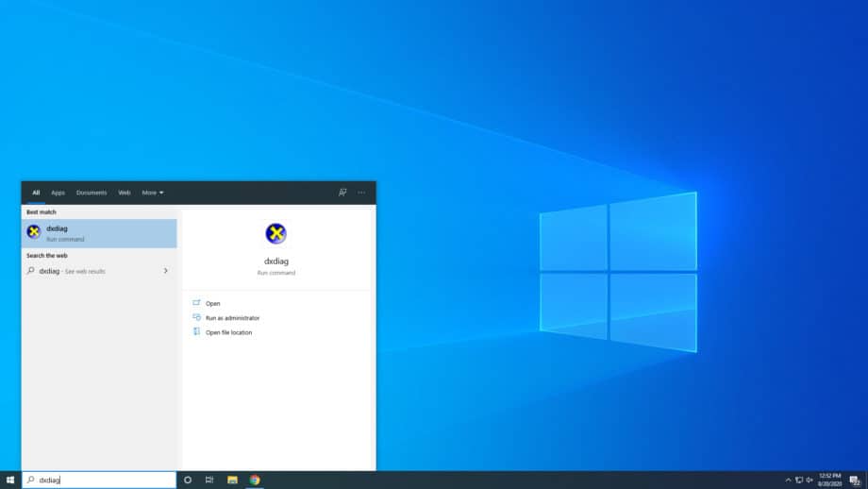Click the search box containing dxdiag

99,480
